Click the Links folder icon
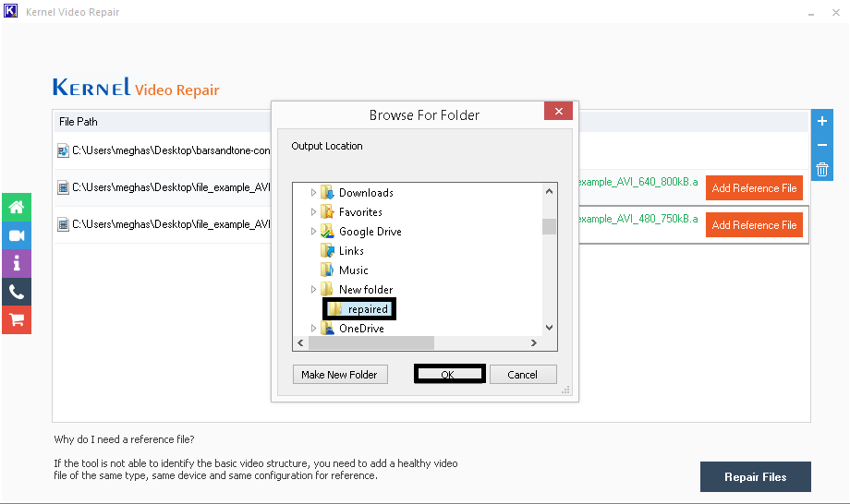Screen dimensions: 850x504 327,251
